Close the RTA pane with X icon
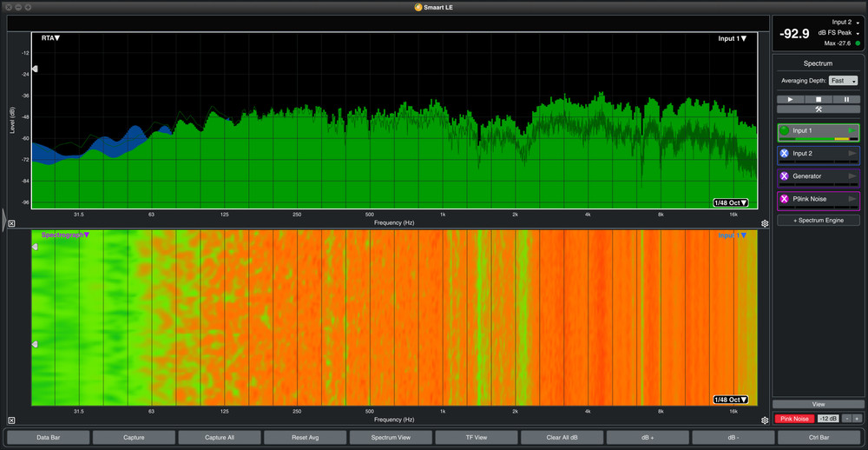The height and width of the screenshot is (450, 868). point(11,223)
